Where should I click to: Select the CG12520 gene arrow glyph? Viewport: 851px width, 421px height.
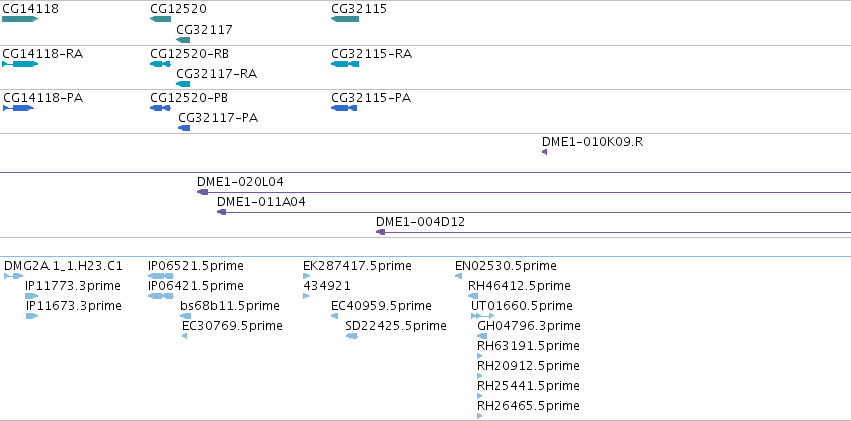[160, 20]
